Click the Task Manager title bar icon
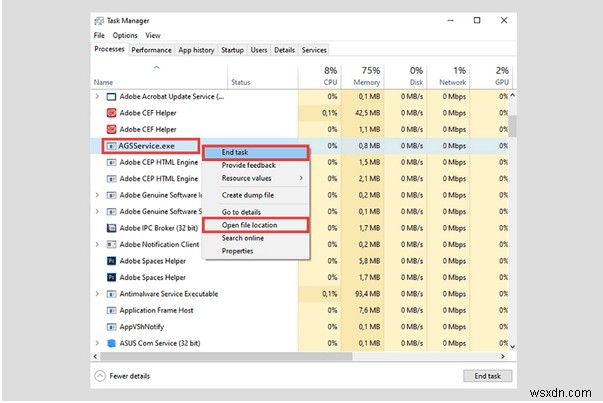The height and width of the screenshot is (403, 603). pyautogui.click(x=99, y=20)
